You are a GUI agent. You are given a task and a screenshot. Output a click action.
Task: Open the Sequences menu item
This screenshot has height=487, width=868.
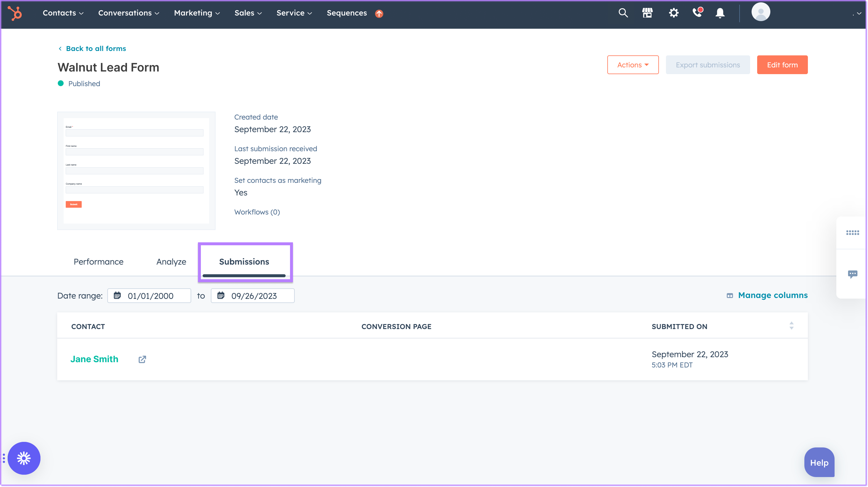pyautogui.click(x=347, y=13)
